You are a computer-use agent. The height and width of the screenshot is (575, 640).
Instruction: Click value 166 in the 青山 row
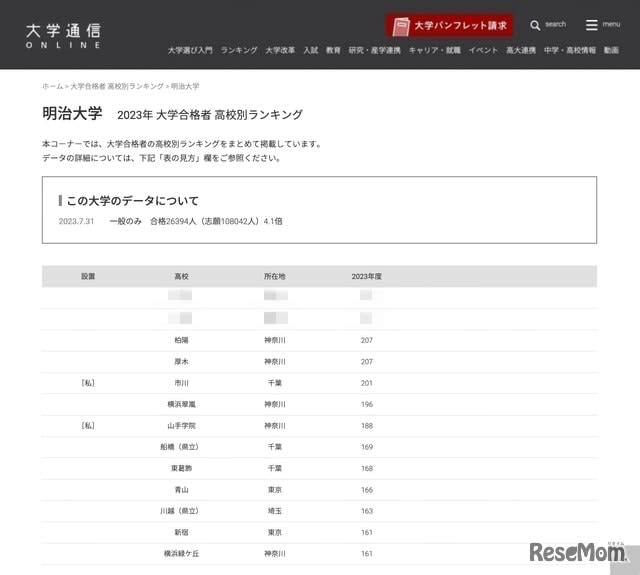(x=367, y=490)
